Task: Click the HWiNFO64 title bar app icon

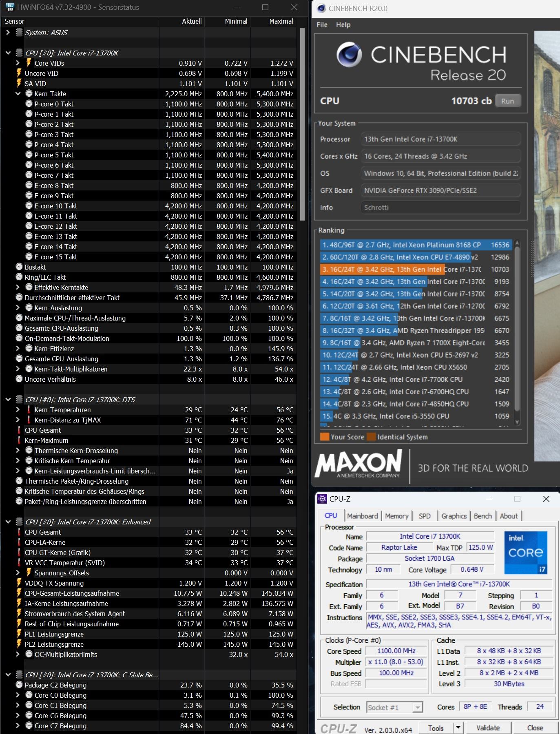Action: coord(9,7)
